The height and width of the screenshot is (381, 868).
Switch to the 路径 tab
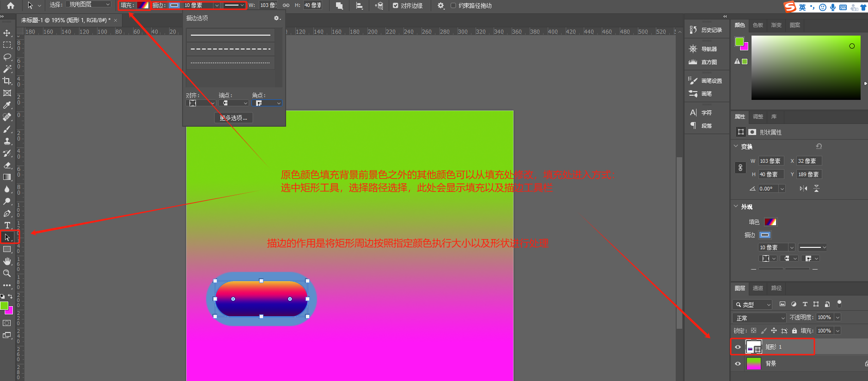[x=776, y=288]
